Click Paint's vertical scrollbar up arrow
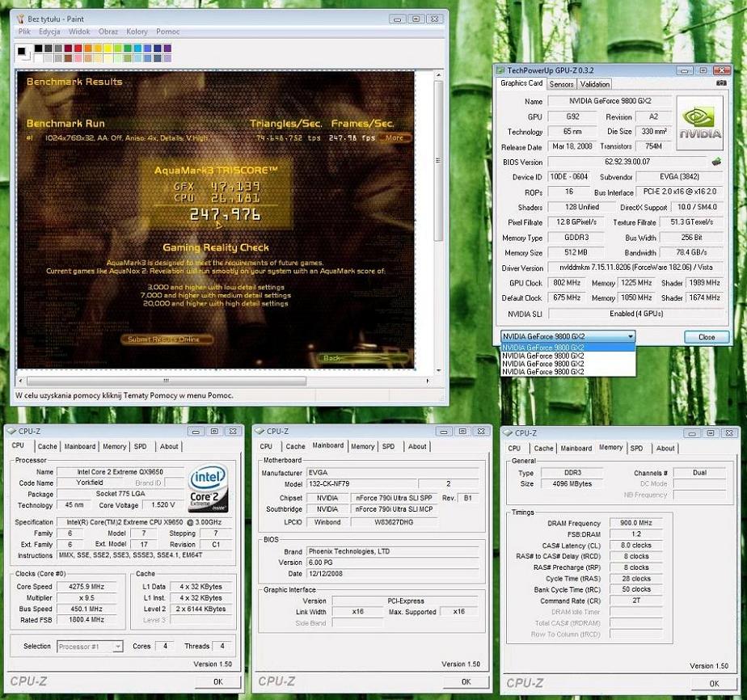This screenshot has width=747, height=700. (438, 75)
